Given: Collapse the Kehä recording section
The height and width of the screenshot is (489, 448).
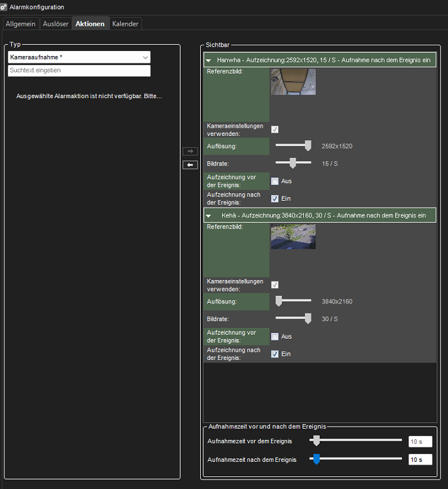Looking at the screenshot, I should pos(208,216).
